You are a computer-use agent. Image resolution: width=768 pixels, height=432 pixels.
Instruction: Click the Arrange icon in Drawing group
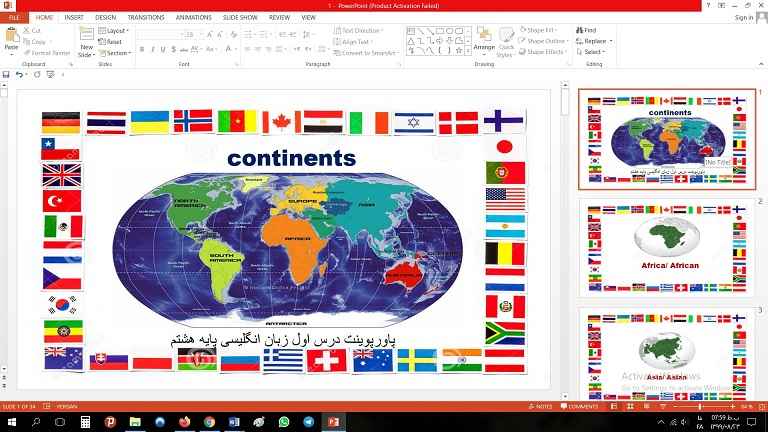tap(484, 40)
